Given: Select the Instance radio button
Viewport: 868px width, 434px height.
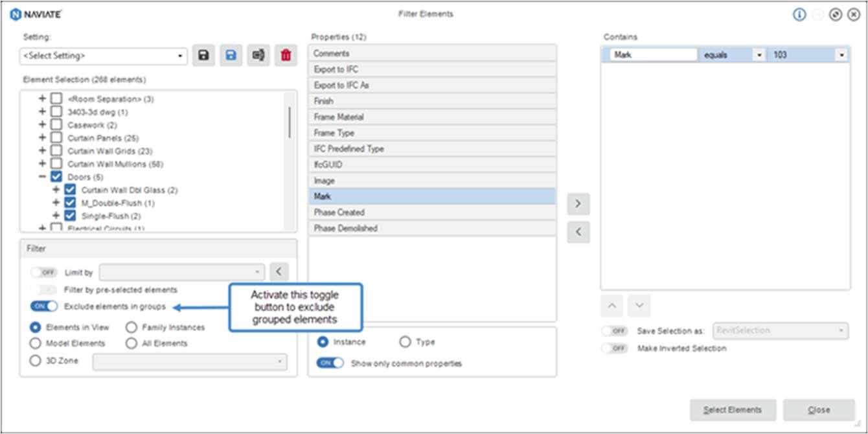Looking at the screenshot, I should (323, 341).
